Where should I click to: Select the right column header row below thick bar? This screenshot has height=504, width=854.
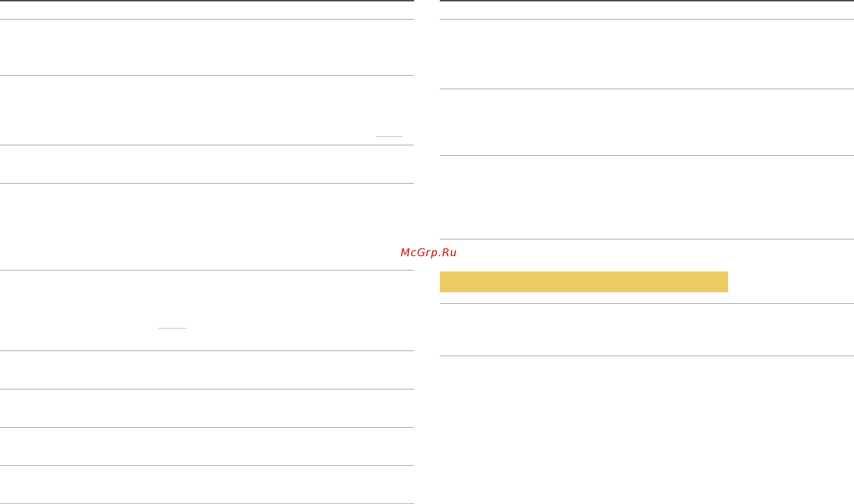pos(647,10)
